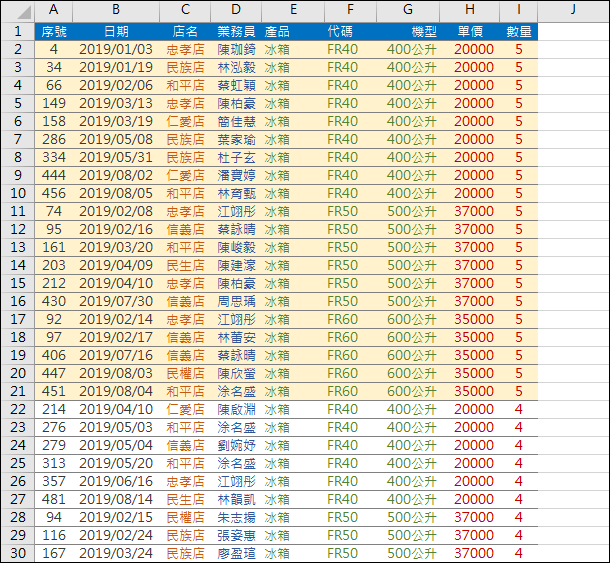Select the date cell 2019/02/14
The image size is (610, 563).
coord(116,319)
